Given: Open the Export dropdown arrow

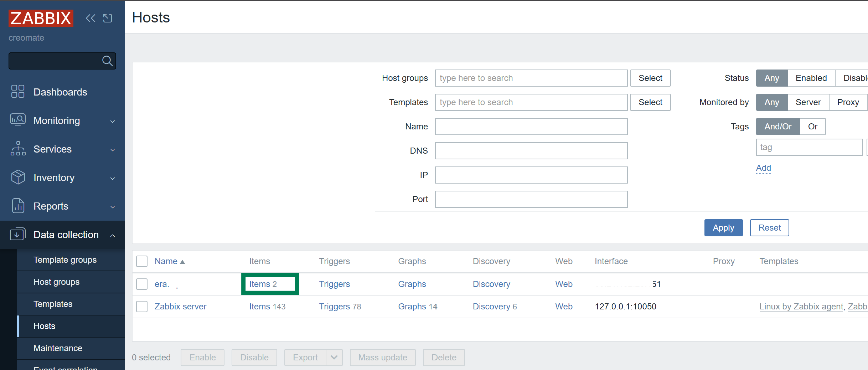Looking at the screenshot, I should pos(334,358).
